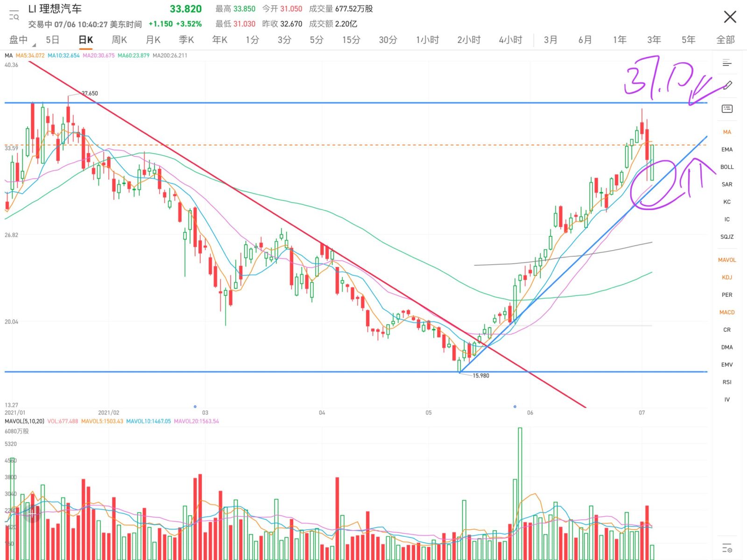
Task: Choose the 1年 range tab
Action: (x=620, y=40)
